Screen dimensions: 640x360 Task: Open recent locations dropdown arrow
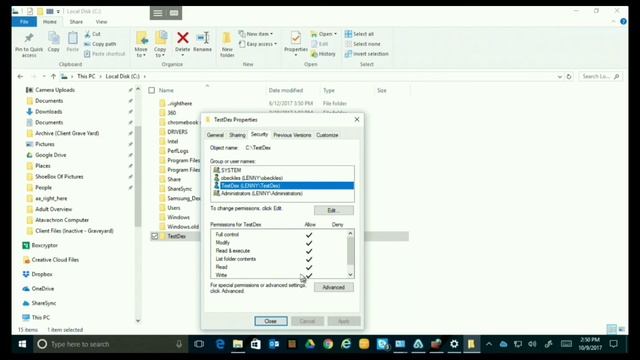click(x=44, y=76)
